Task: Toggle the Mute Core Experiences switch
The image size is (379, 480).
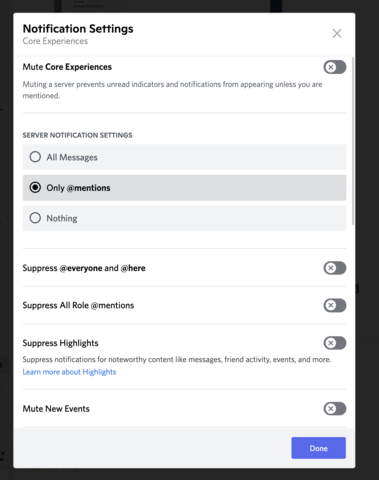Action: click(x=335, y=67)
